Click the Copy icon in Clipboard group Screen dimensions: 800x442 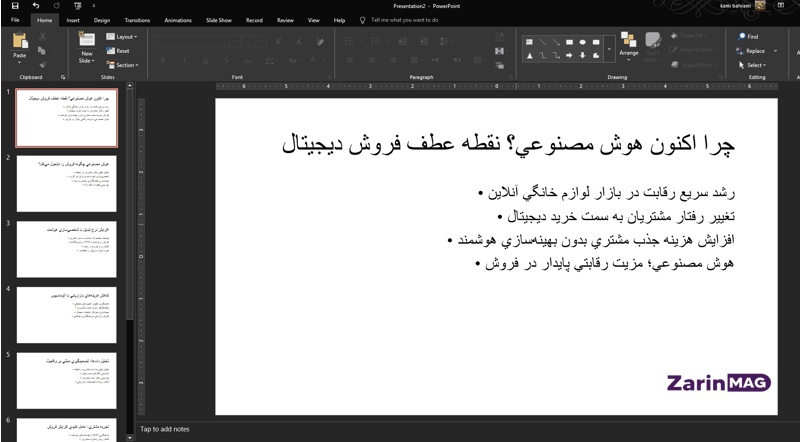click(42, 51)
